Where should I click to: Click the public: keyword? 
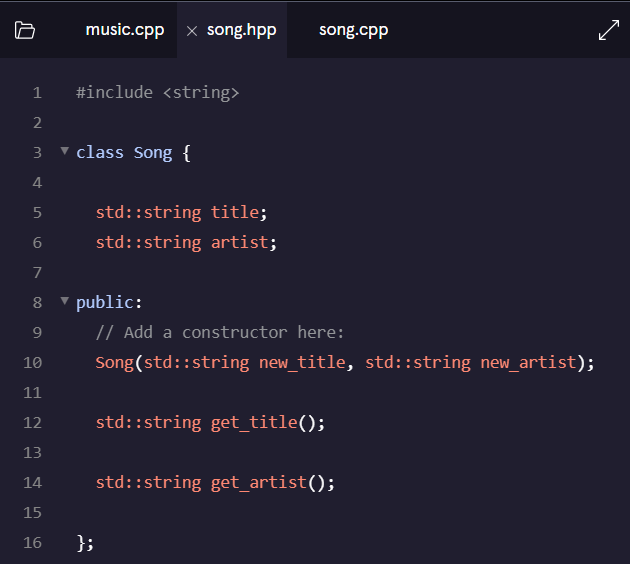click(109, 302)
